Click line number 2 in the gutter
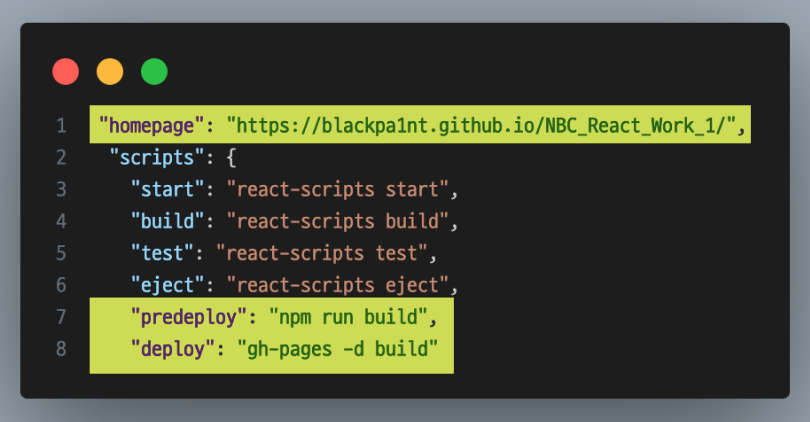The width and height of the screenshot is (810, 422). pos(61,158)
